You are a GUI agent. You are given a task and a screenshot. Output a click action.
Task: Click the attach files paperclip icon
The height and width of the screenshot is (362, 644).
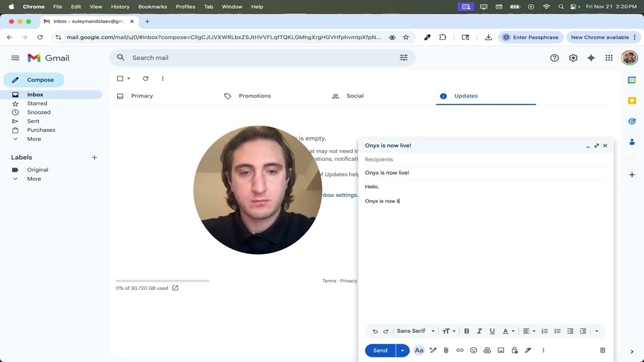(446, 350)
